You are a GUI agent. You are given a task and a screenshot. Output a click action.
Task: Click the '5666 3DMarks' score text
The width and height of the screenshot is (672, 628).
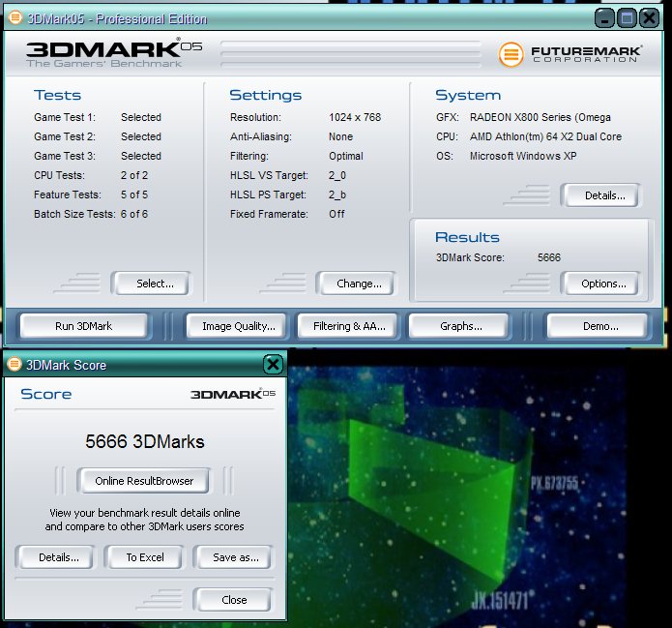point(144,441)
